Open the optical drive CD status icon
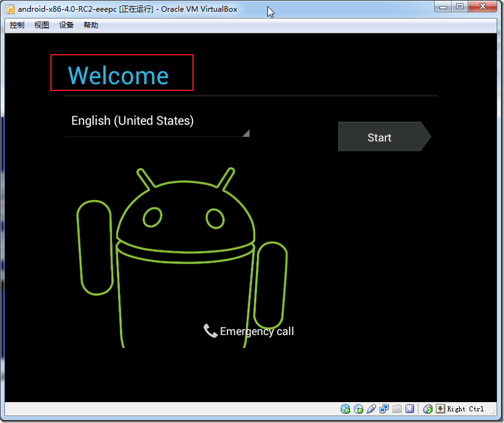The height and width of the screenshot is (423, 504). coord(358,409)
